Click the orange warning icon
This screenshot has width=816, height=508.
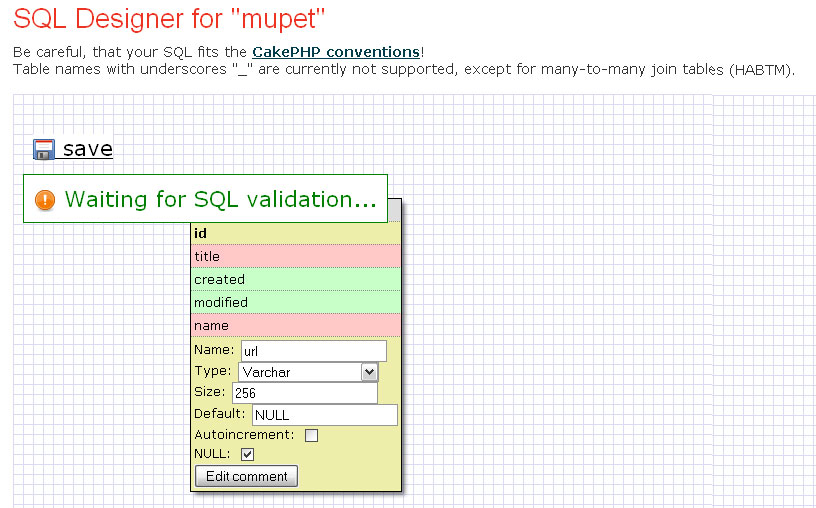point(45,200)
